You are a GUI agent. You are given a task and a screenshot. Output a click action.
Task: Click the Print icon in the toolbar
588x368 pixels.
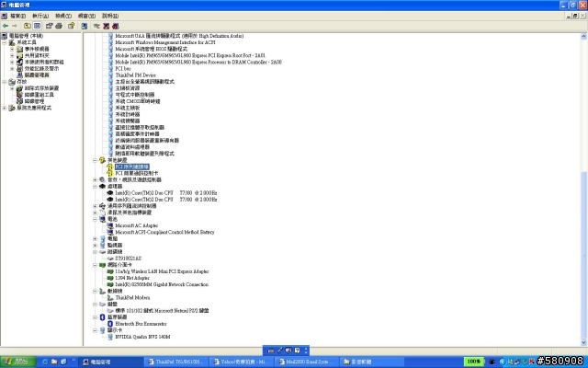click(59, 26)
